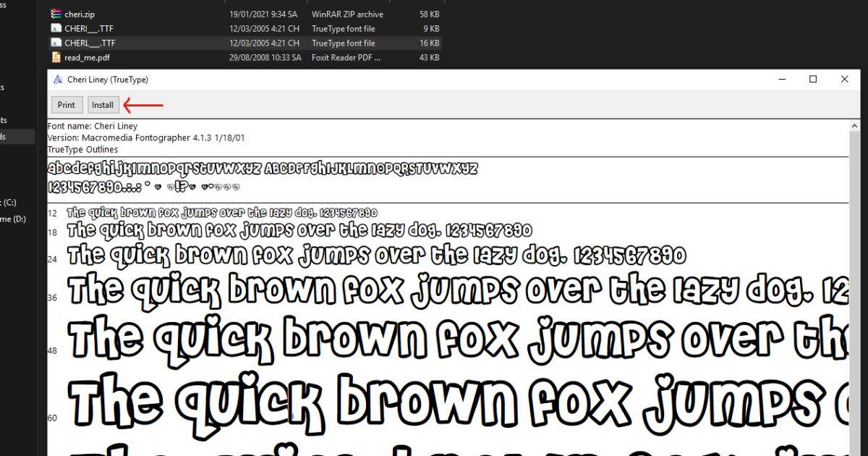Click the '16 KB' size cell
This screenshot has width=868, height=456.
[429, 43]
